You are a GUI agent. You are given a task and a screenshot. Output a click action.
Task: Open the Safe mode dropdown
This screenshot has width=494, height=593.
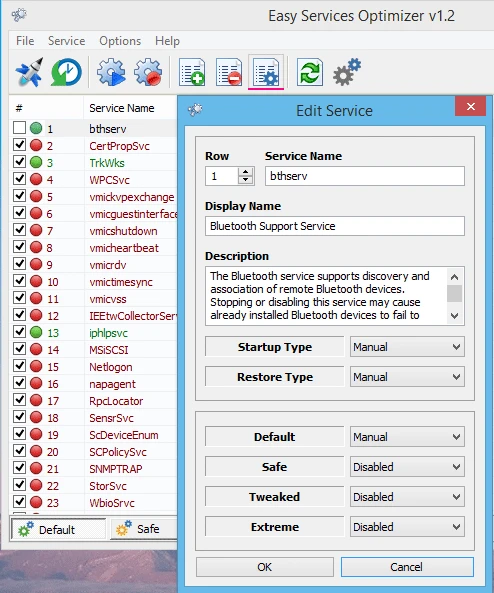pos(407,467)
